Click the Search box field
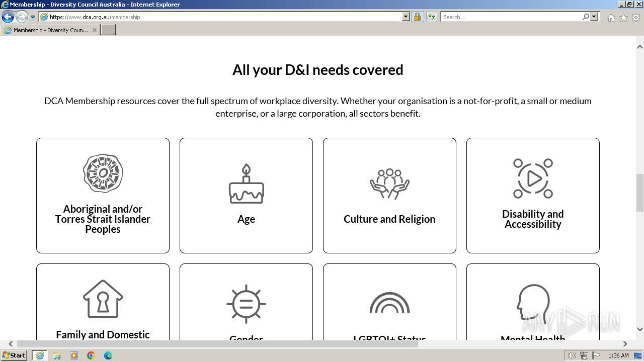 coord(511,17)
